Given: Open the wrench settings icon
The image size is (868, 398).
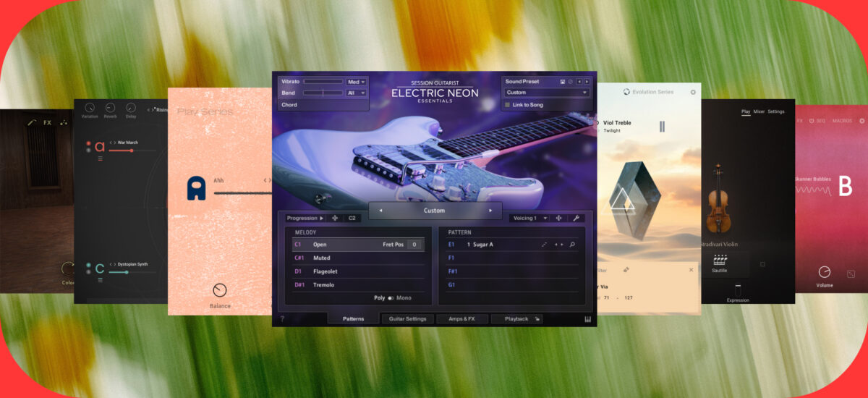Looking at the screenshot, I should click(x=576, y=218).
